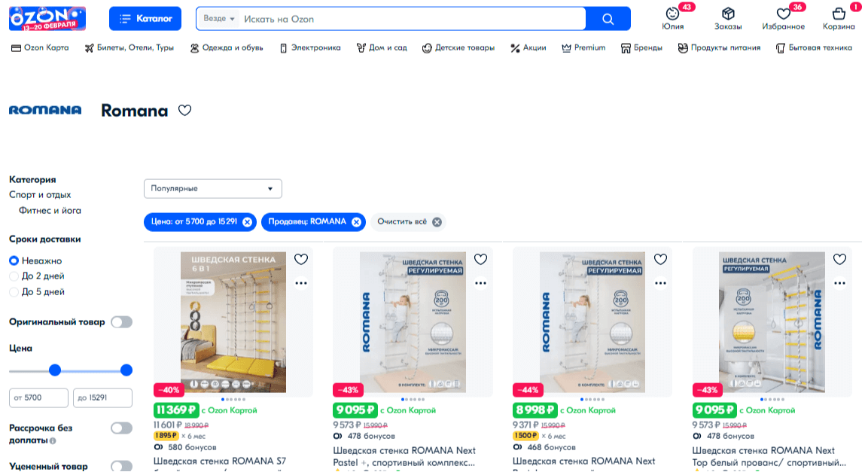Screen dimensions: 868x472
Task: Open Ozon Карта in navigation
Action: (40, 48)
